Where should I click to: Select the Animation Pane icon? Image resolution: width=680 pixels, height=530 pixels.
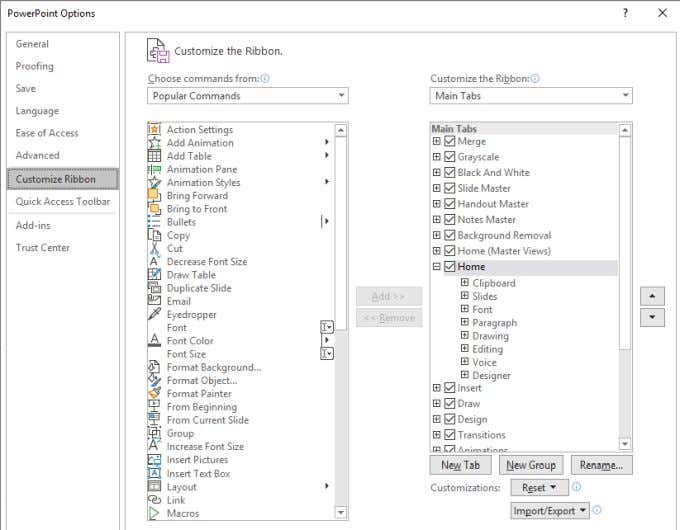point(154,169)
